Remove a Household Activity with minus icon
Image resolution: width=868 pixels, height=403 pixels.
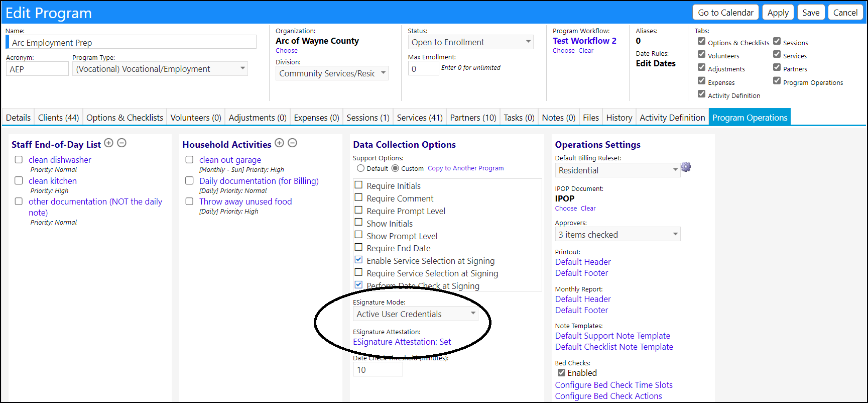[x=292, y=143]
